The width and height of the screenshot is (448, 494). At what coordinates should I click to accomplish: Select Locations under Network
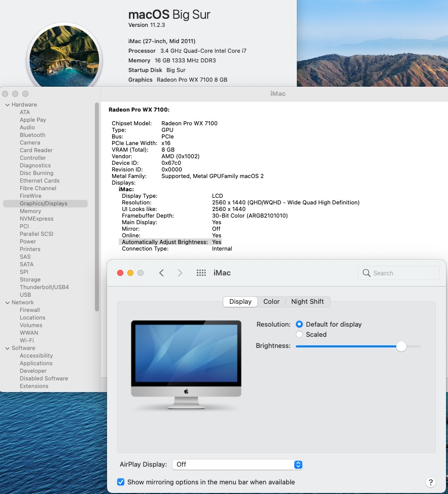pyautogui.click(x=32, y=317)
